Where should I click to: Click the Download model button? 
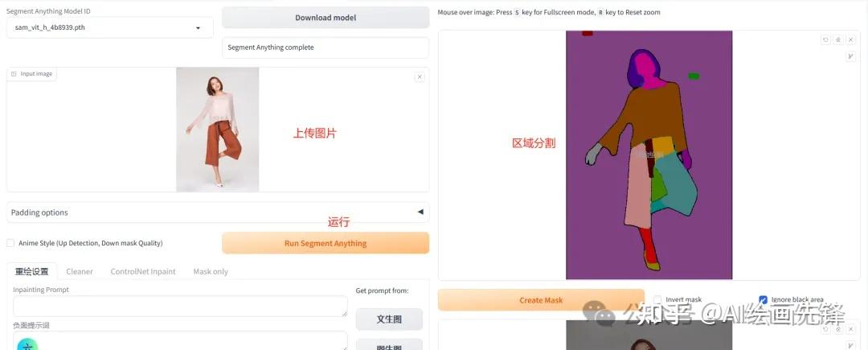325,18
